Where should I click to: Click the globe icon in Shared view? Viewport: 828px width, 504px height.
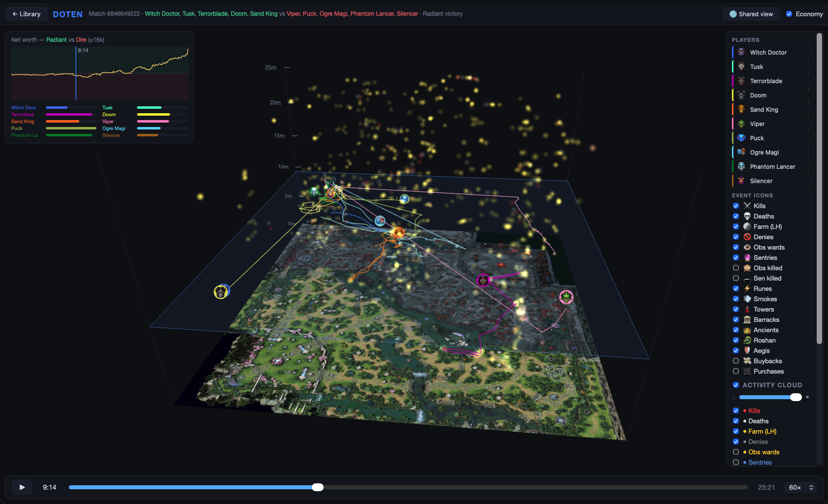(733, 14)
